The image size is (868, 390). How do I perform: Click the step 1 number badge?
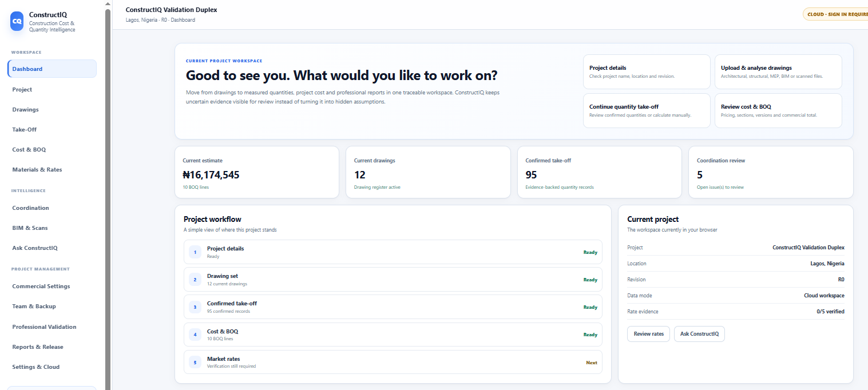(x=195, y=252)
